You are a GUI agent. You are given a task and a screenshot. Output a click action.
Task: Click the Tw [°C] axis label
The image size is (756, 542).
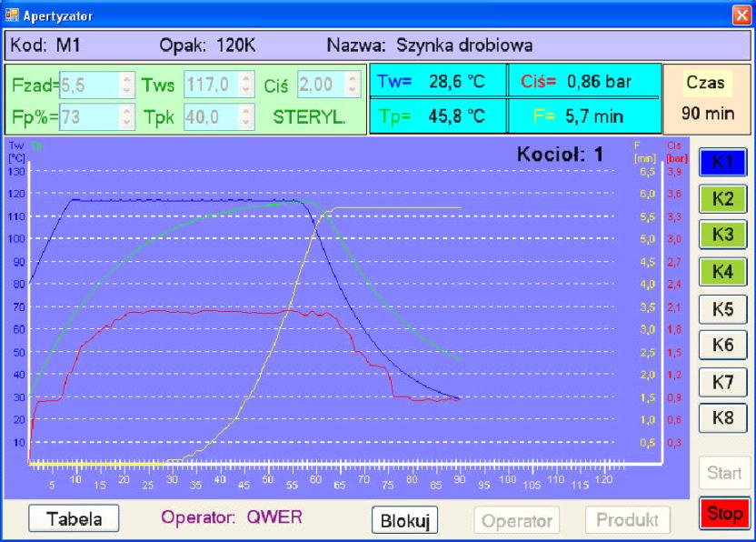(16, 152)
